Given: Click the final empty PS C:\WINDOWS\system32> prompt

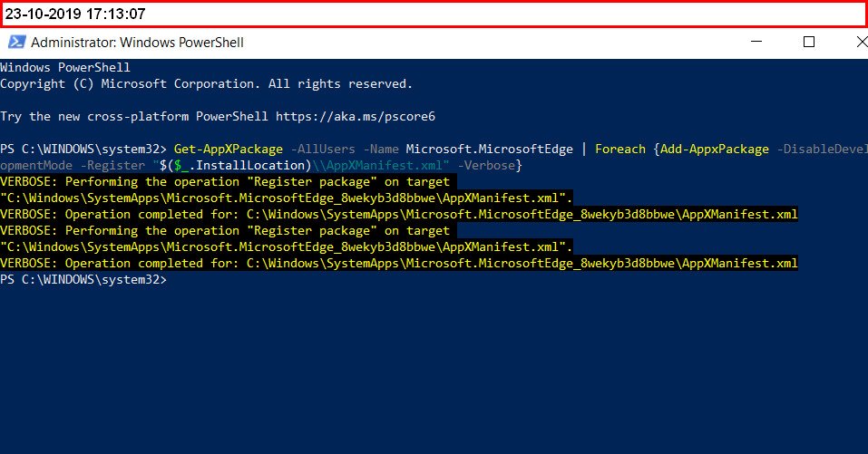Looking at the screenshot, I should point(83,280).
